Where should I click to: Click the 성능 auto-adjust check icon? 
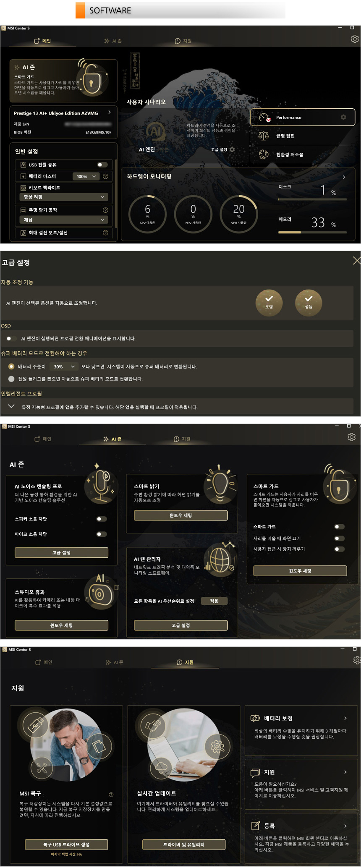(309, 302)
